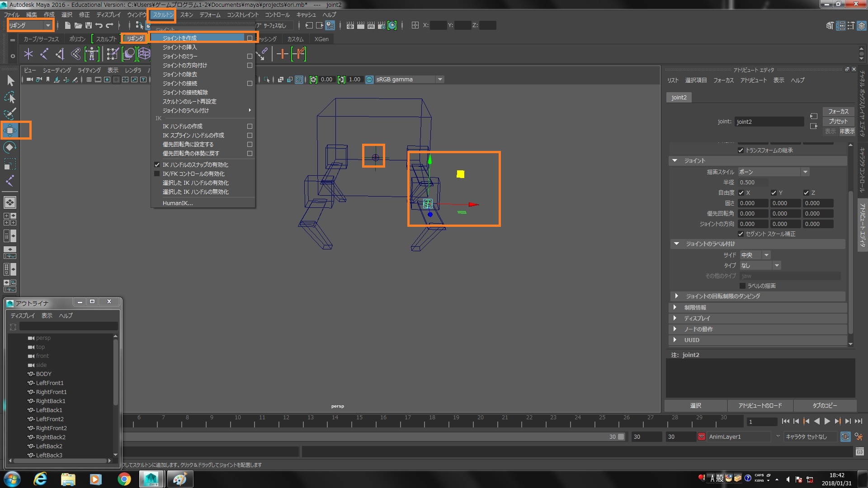Click the タブのコピー button

(x=825, y=406)
